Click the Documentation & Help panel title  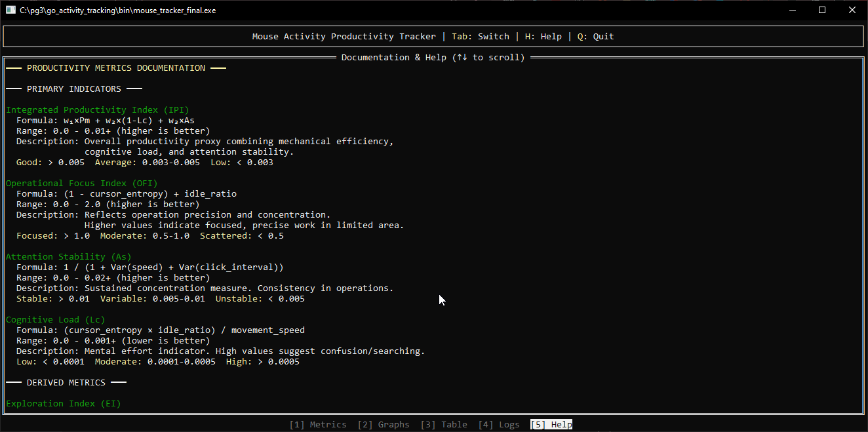pos(433,58)
